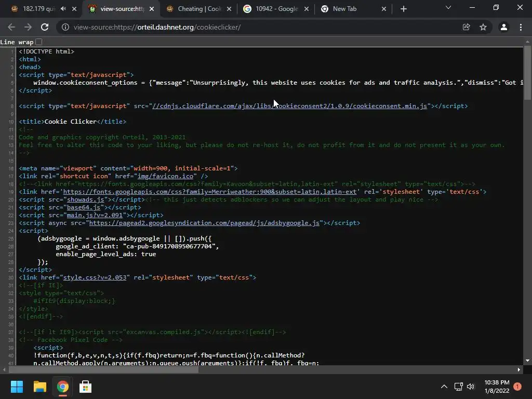532x399 pixels.
Task: Open Chrome three-dot menu
Action: (521, 27)
